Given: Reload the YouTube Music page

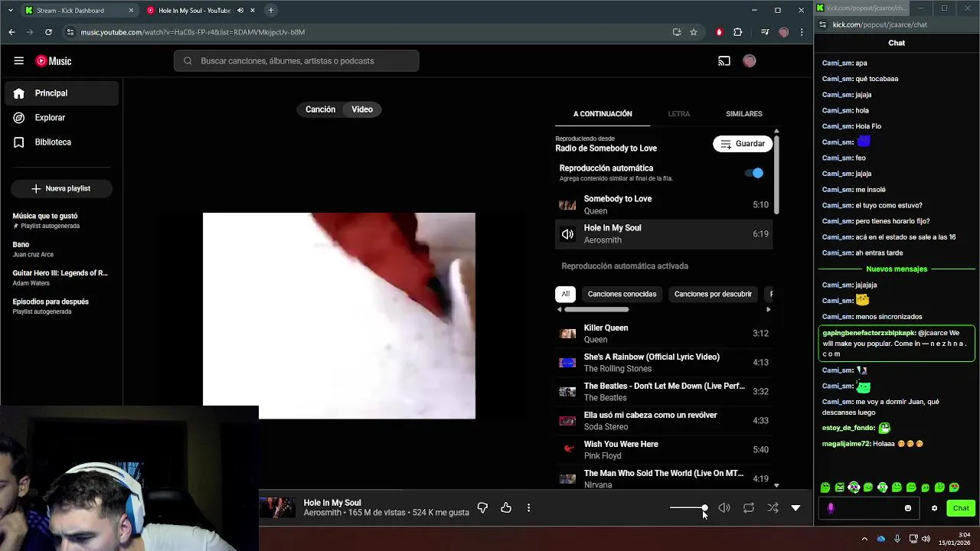Looking at the screenshot, I should pyautogui.click(x=48, y=32).
